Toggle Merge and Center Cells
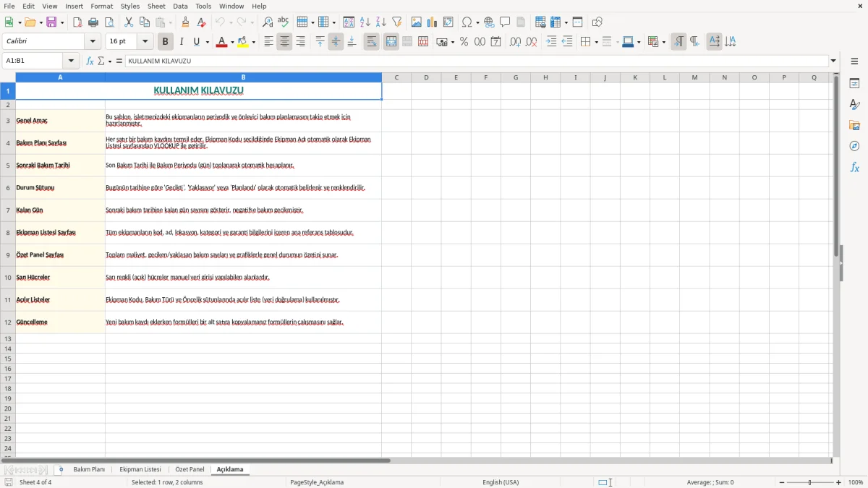The width and height of the screenshot is (868, 488). tap(391, 42)
